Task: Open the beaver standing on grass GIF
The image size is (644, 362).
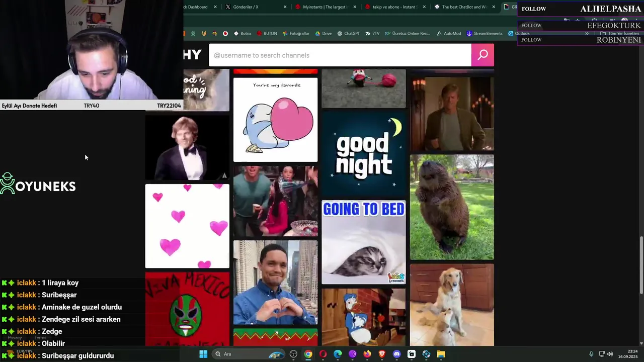Action: (452, 207)
